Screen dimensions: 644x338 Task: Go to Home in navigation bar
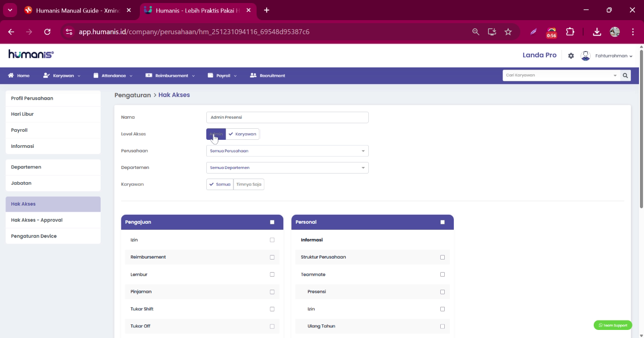(19, 75)
